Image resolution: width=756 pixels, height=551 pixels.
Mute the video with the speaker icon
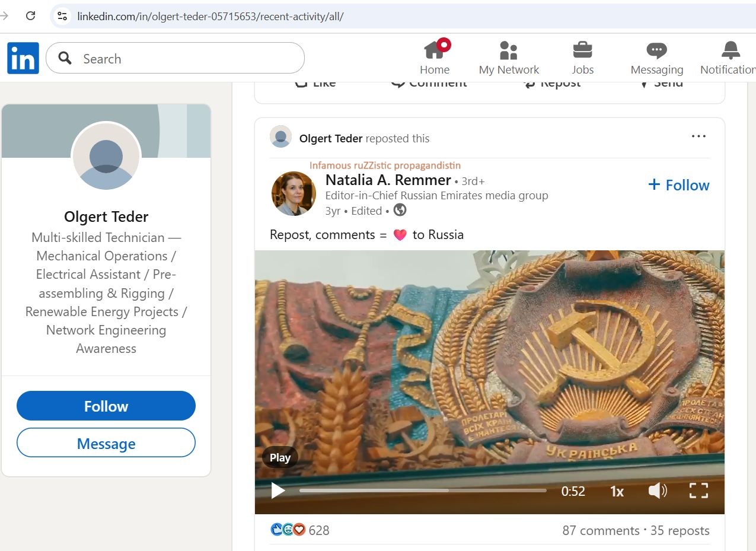(657, 491)
